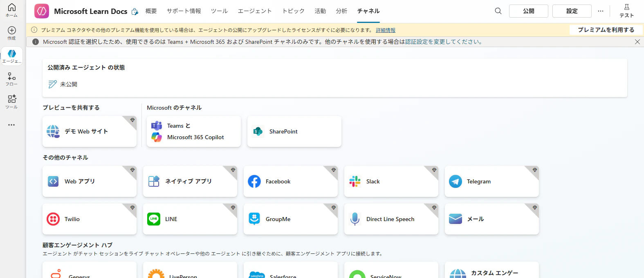Screen dimensions: 644x278
Task: Open the ServiceNow engagement hub card
Action: click(x=391, y=270)
